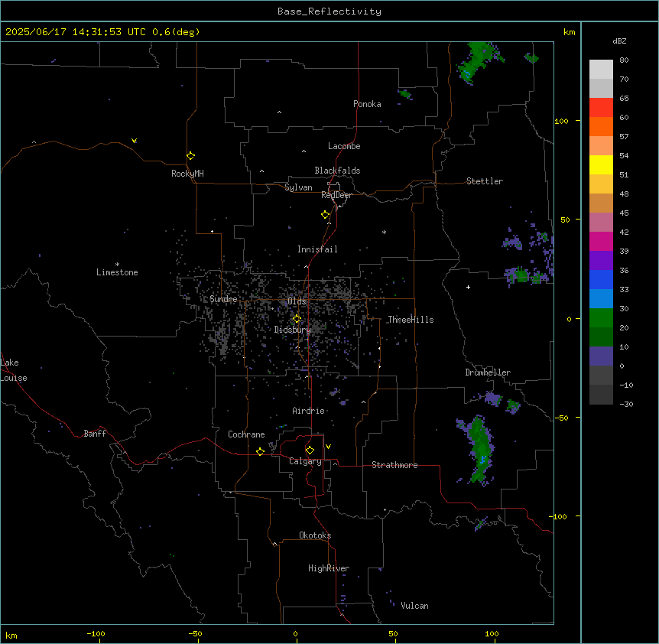Viewport: 659px width, 644px height.
Task: Click the Didsbury town label
Action: point(293,330)
